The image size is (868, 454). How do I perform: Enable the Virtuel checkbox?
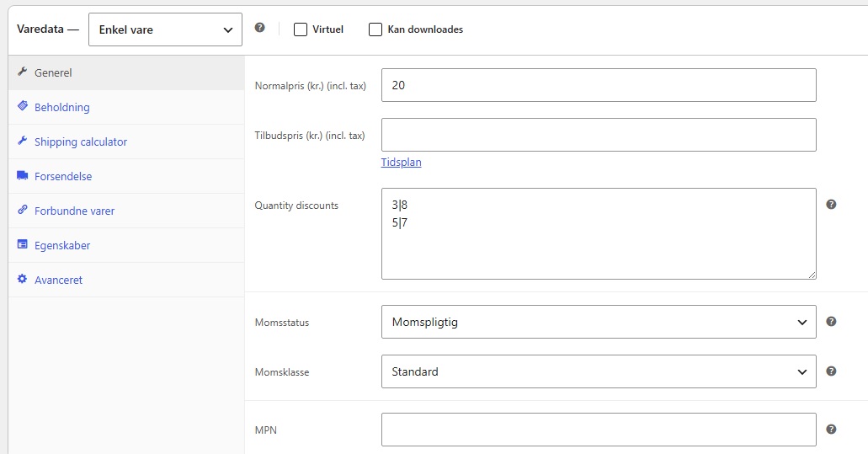300,29
